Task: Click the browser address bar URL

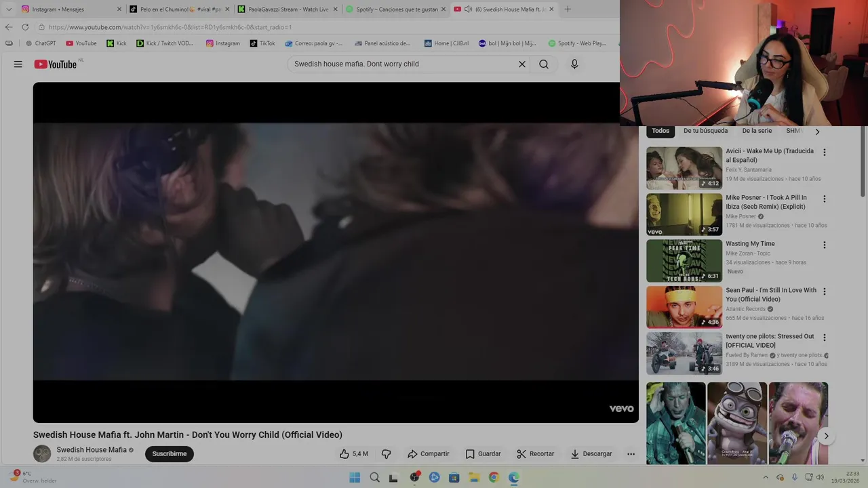Action: [170, 27]
